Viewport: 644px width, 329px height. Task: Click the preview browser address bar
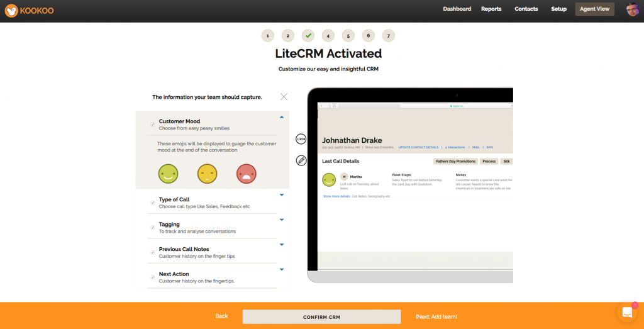tap(456, 106)
